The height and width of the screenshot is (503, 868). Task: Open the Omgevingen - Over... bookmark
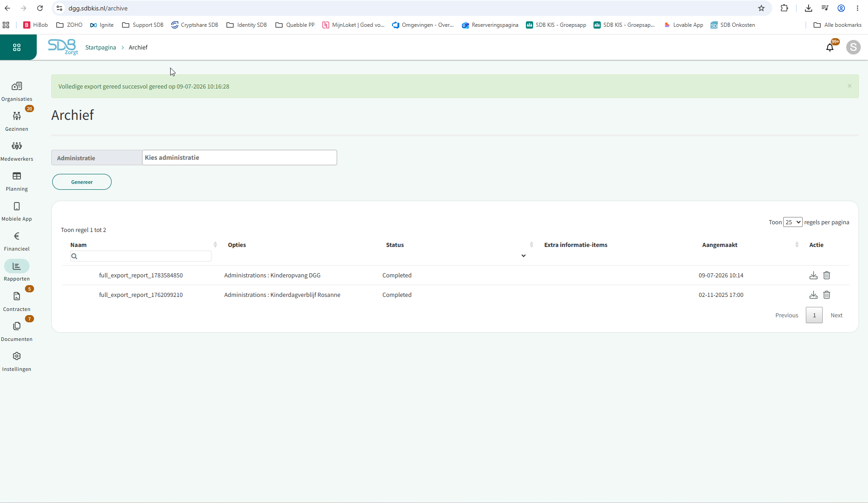pyautogui.click(x=423, y=25)
